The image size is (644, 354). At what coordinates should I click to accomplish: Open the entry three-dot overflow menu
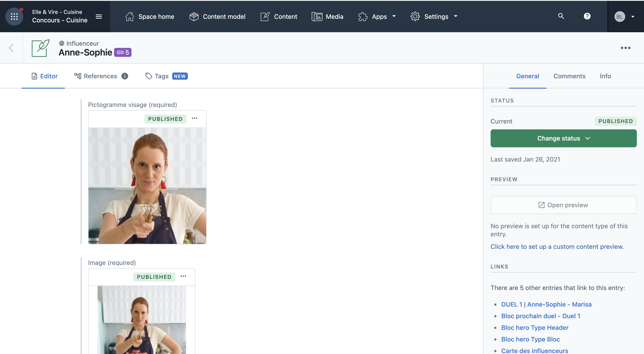coord(626,47)
